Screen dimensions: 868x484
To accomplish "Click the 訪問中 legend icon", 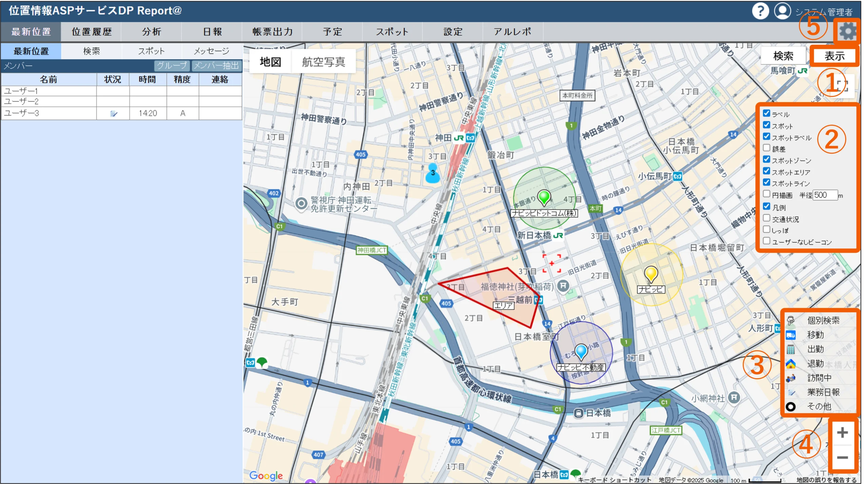I will pos(790,378).
